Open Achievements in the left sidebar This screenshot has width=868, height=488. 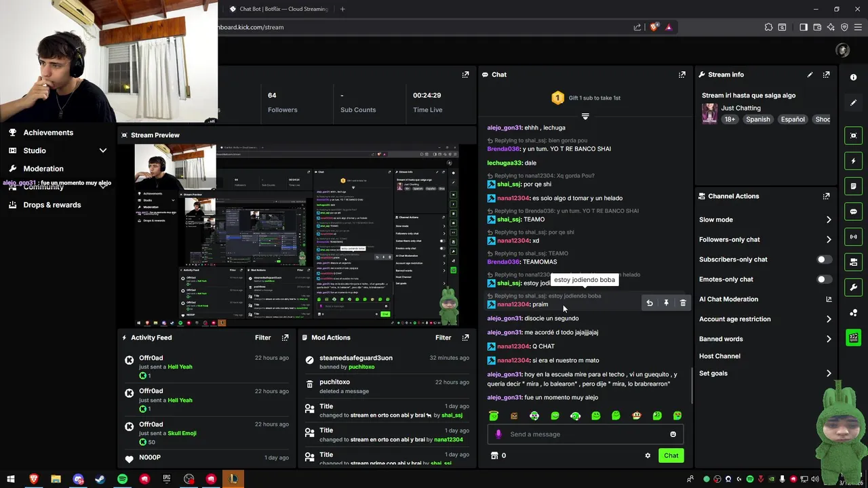pyautogui.click(x=48, y=133)
